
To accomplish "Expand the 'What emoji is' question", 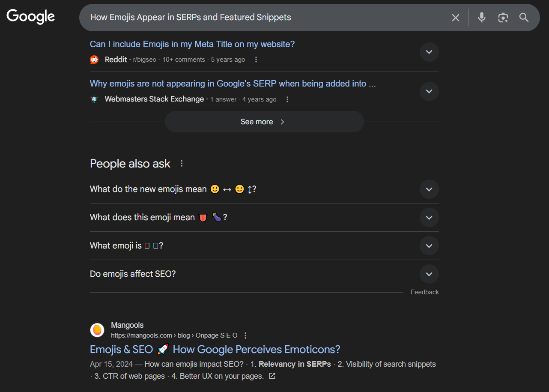I will point(429,246).
